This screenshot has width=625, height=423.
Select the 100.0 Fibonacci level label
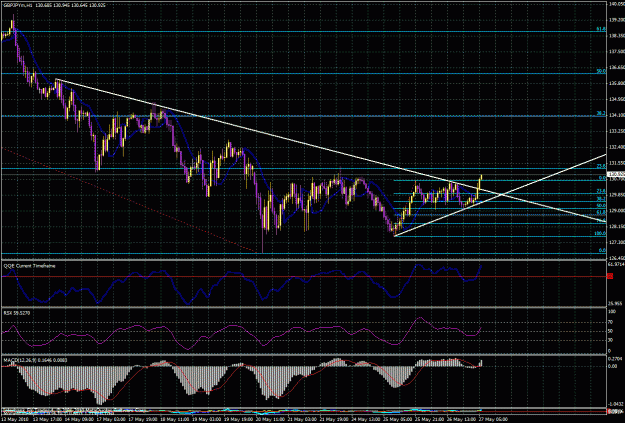tap(600, 234)
